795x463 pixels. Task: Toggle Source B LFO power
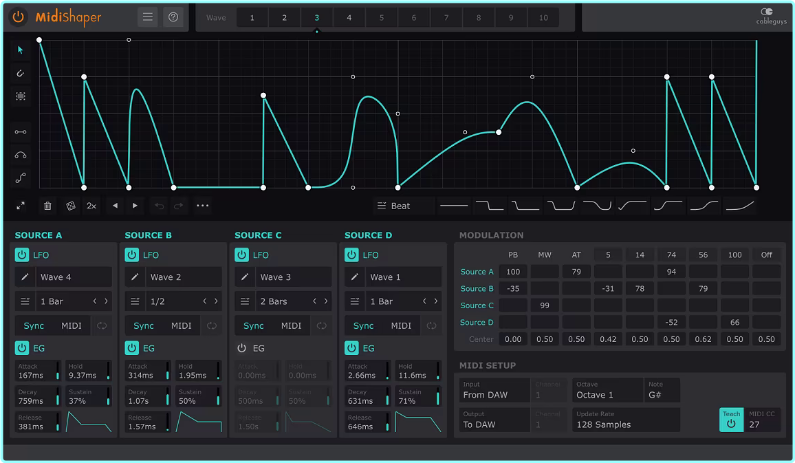point(132,255)
